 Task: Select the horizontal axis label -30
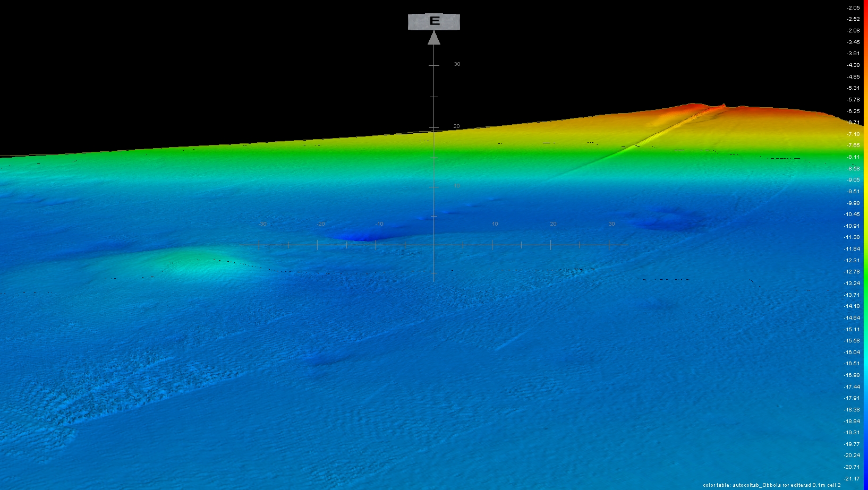coord(262,224)
